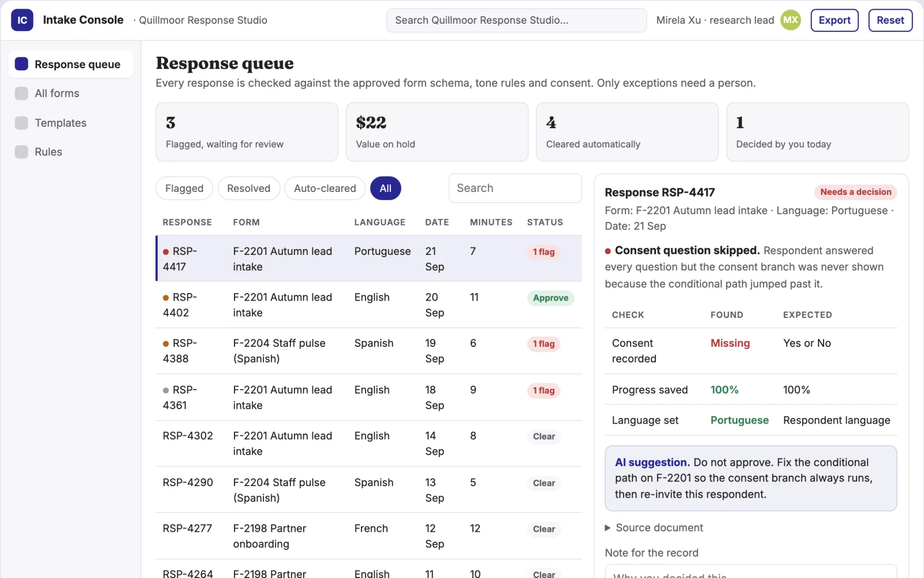Open Rules in sidebar

point(70,151)
